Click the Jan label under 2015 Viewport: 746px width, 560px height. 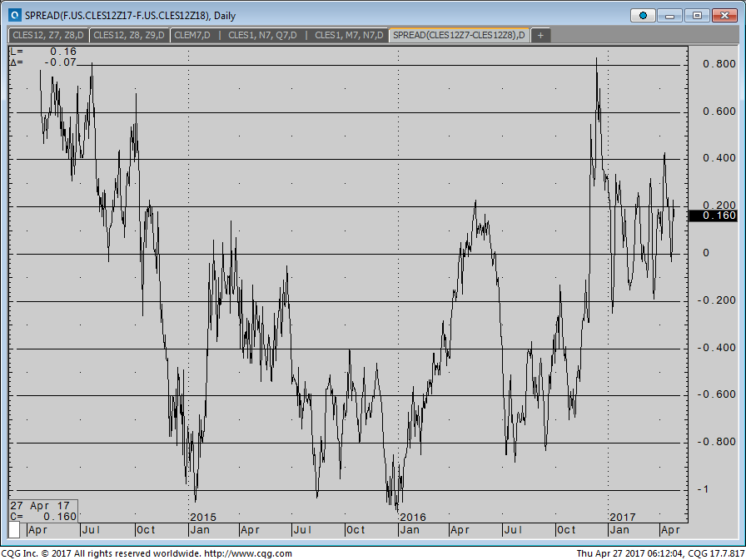click(x=200, y=530)
